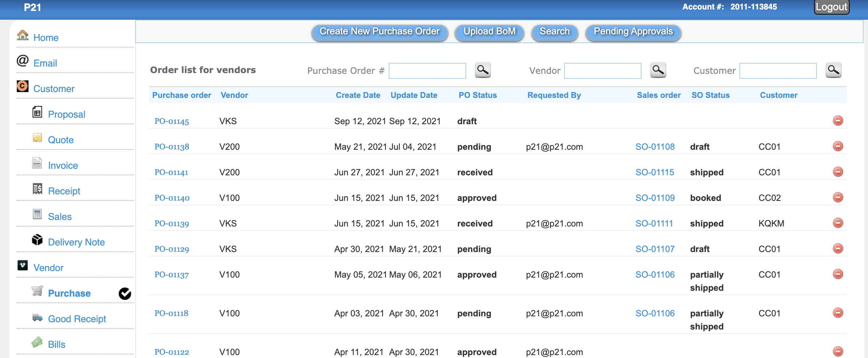Sort by the PO Status column header
This screenshot has height=358, width=868.
pos(477,95)
